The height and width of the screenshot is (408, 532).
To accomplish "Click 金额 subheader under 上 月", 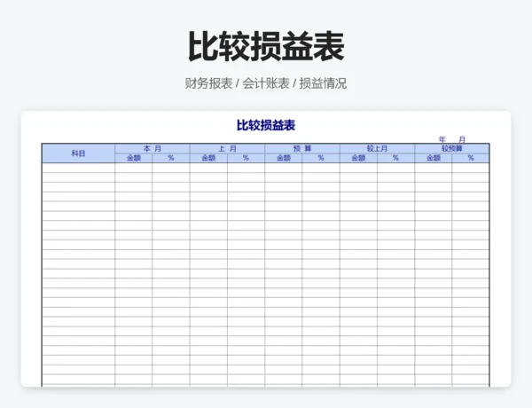I will point(208,158).
